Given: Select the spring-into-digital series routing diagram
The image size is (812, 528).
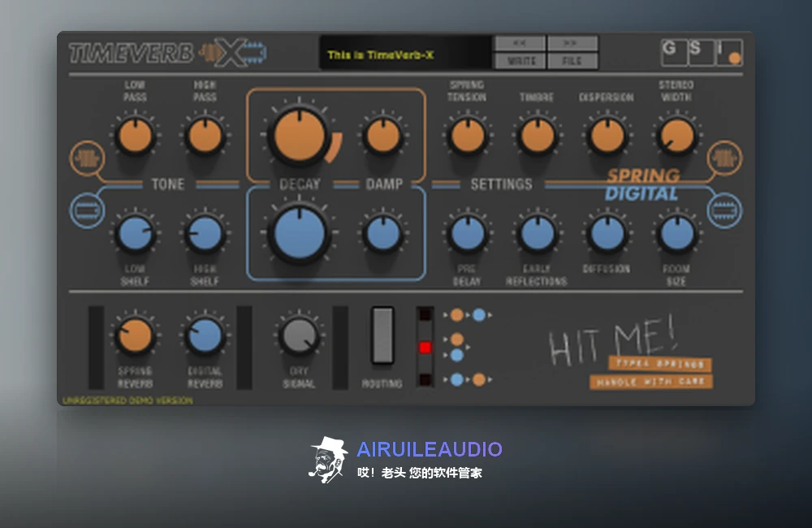Looking at the screenshot, I should (x=468, y=314).
